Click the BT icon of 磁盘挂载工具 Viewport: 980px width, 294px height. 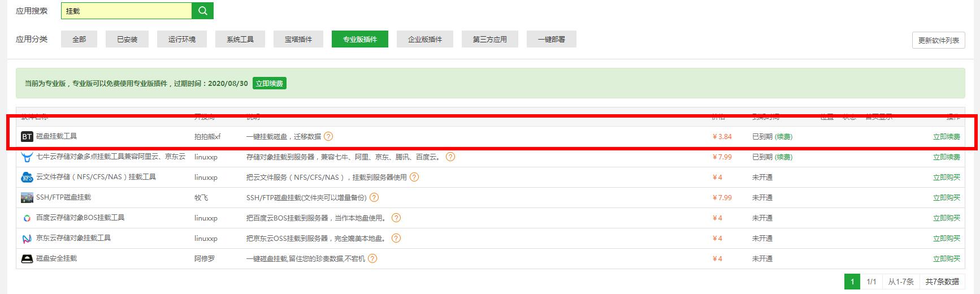point(27,137)
